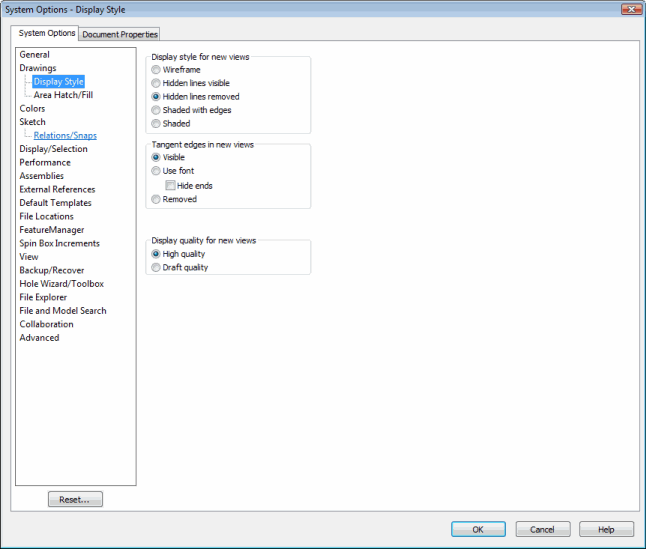Screen dimensions: 646x549
Task: Open the Document Properties tab
Action: click(119, 34)
